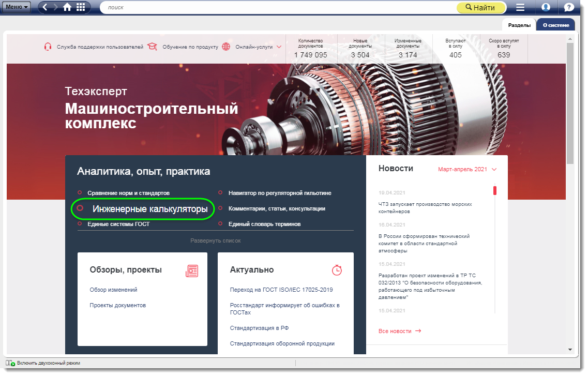588x376 pixels.
Task: Open Стандартизация в РФ link
Action: click(x=259, y=328)
